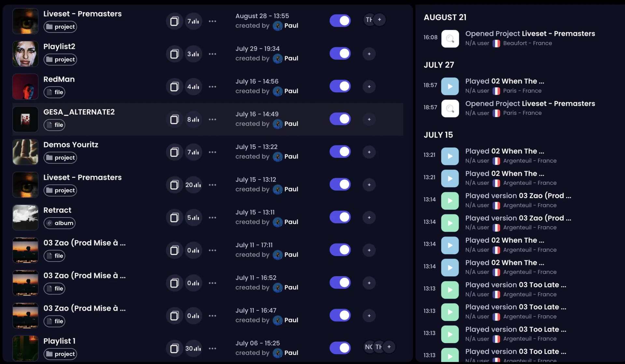The width and height of the screenshot is (625, 364).
Task: Click search icon of Beaufort opened project event
Action: pyautogui.click(x=450, y=39)
